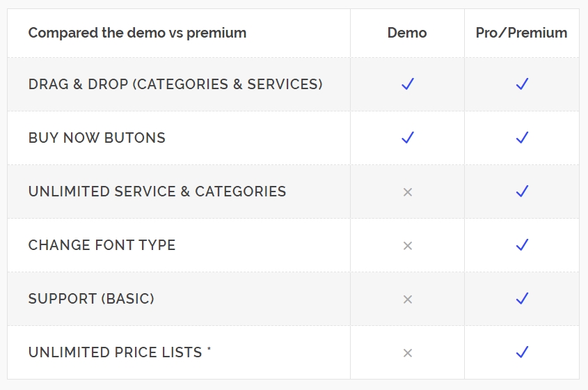
Task: Click the Buy Now Butons feature label
Action: (x=97, y=138)
